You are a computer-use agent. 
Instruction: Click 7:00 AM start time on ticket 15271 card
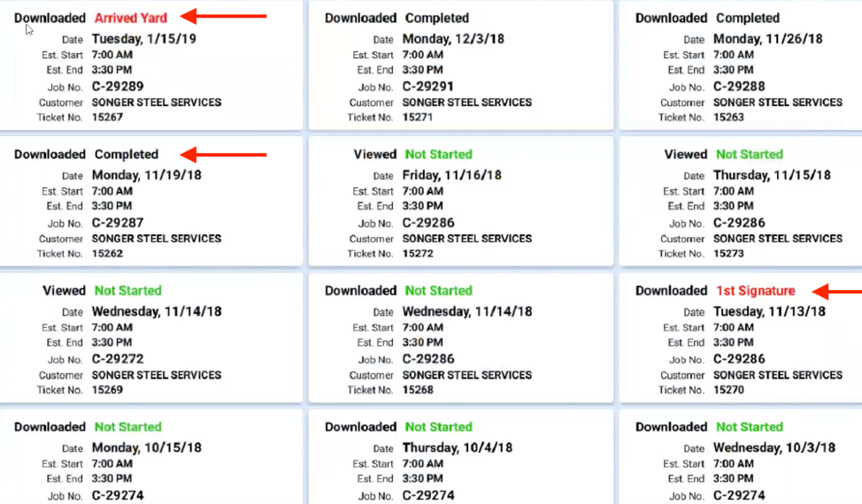[423, 54]
